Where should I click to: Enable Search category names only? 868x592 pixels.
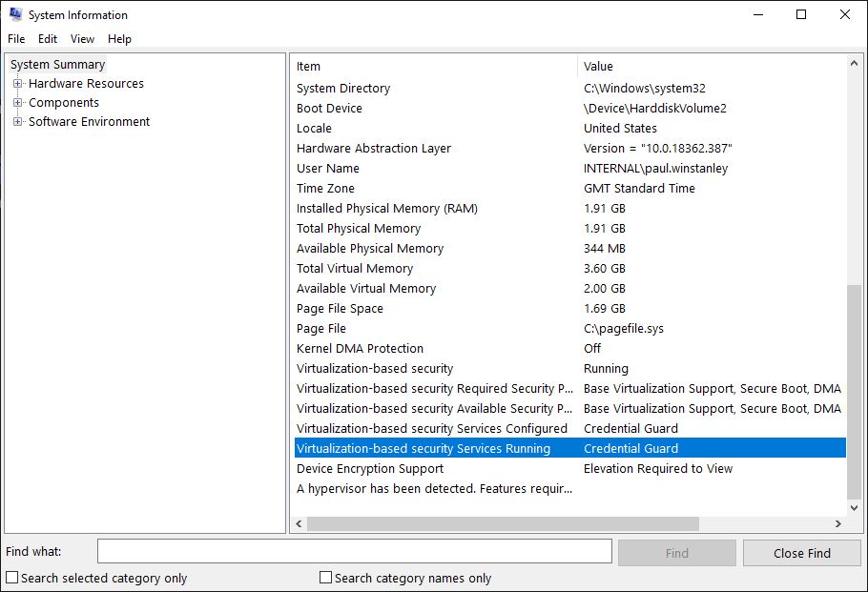[x=325, y=578]
